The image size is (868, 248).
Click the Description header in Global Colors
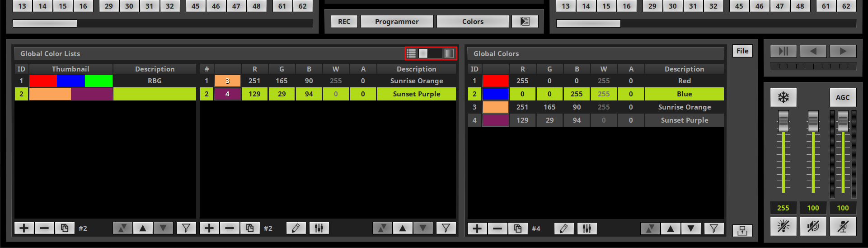pyautogui.click(x=684, y=69)
